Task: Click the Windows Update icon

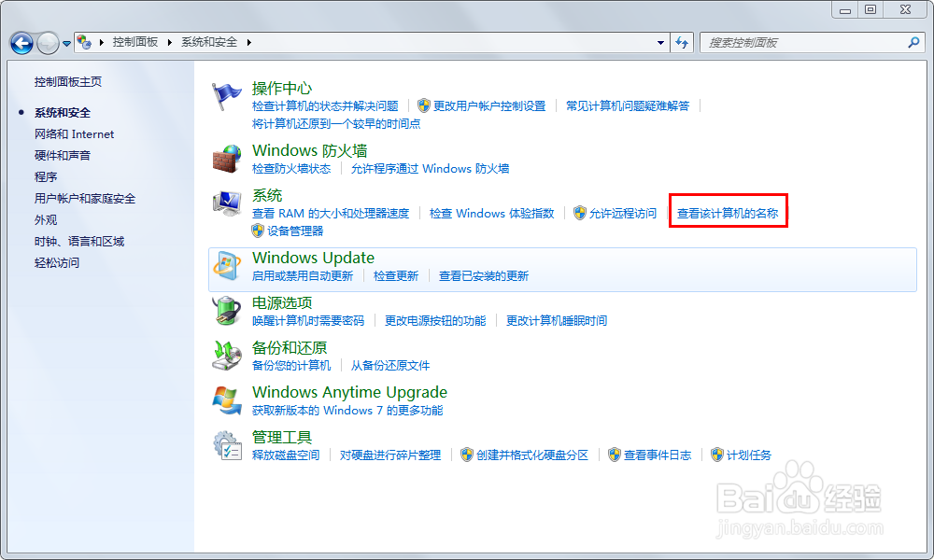Action: pos(226,266)
